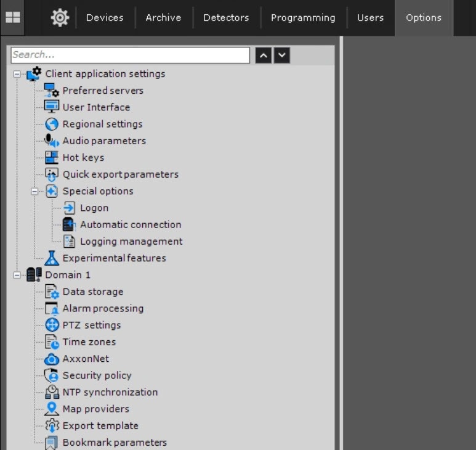Select 'Client application settings' label
Screen dimensions: 476x450
pyautogui.click(x=105, y=74)
